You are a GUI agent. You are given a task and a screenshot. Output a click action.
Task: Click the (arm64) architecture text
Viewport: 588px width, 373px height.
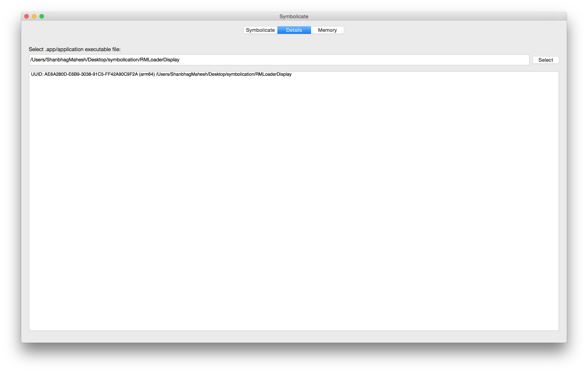click(147, 74)
